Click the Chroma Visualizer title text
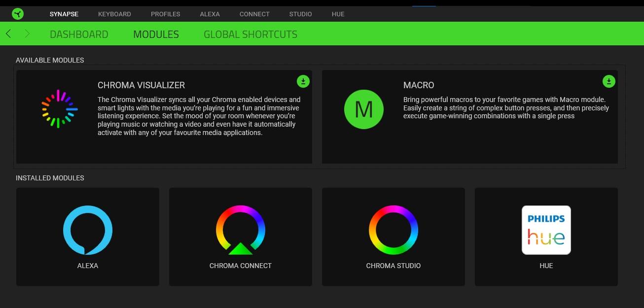The width and height of the screenshot is (644, 308). 141,85
